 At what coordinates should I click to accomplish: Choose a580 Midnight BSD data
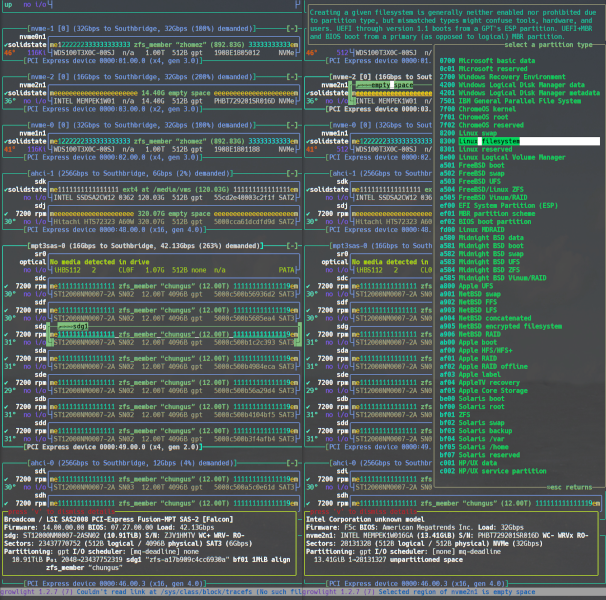[x=481, y=238]
